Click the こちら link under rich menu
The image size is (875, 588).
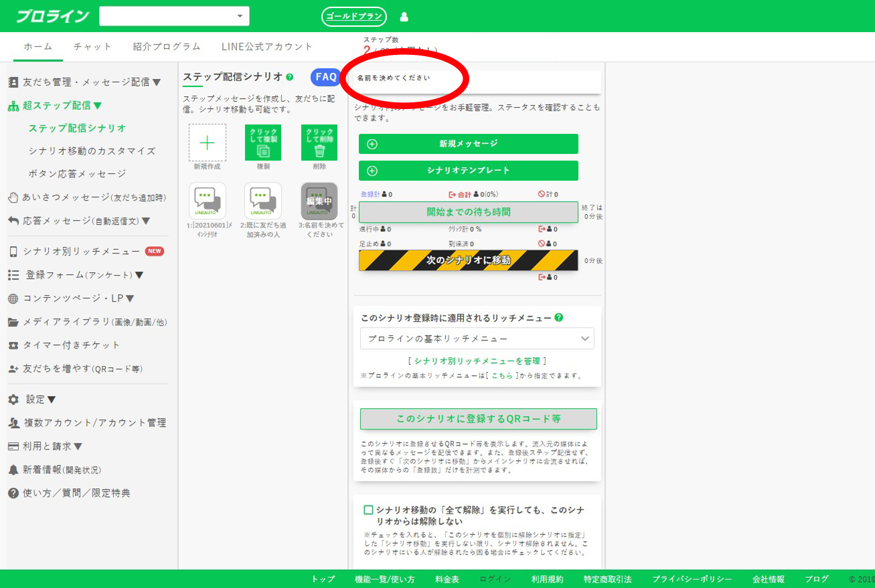point(502,376)
